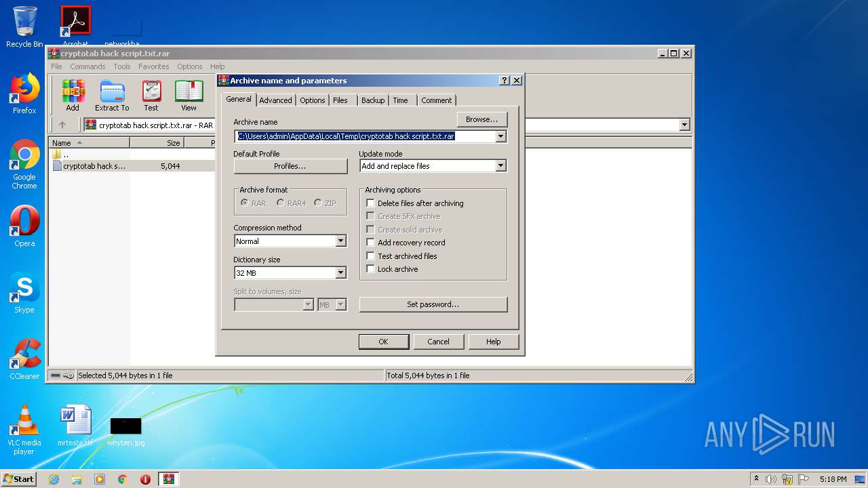Switch to the Options tab
Screen dimensions: 868x488
312,100
